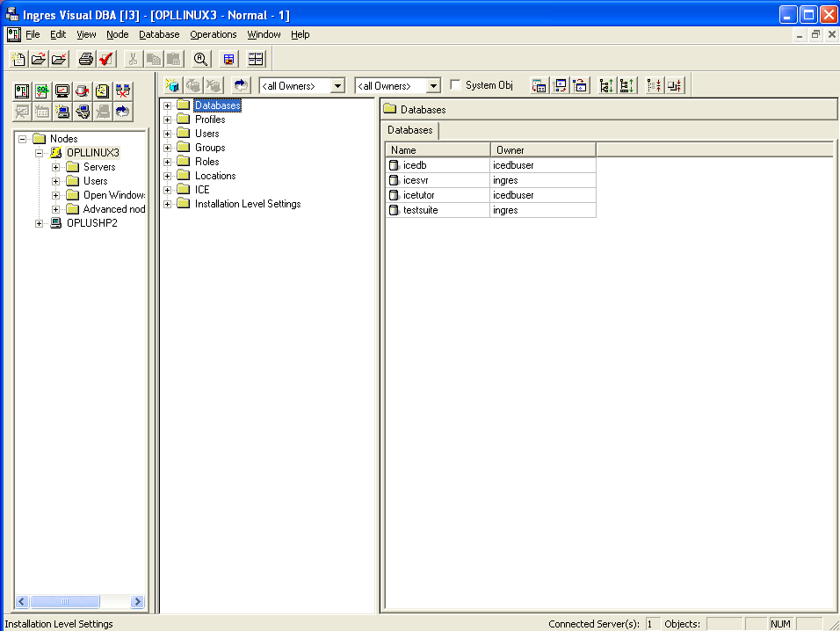Click the add object cube icon
Screen dimensions: 840x631
coord(172,85)
